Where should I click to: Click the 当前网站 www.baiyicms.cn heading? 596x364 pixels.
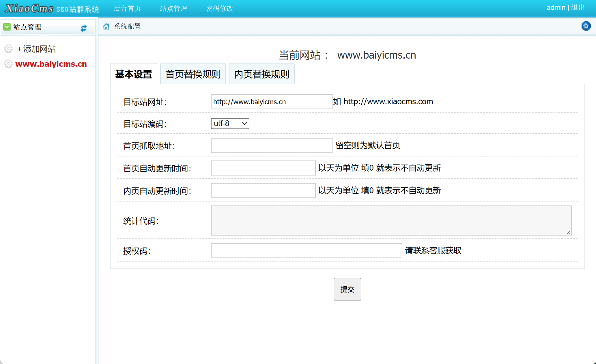(x=347, y=55)
